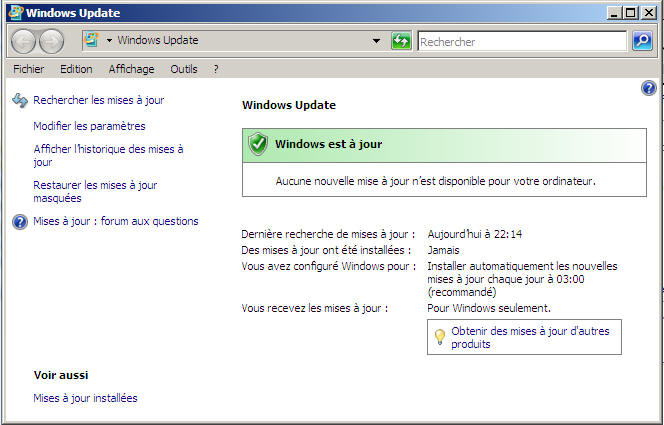The width and height of the screenshot is (664, 425).
Task: Click the lightbulb icon near Obtenir des mises à jour
Action: coord(440,337)
